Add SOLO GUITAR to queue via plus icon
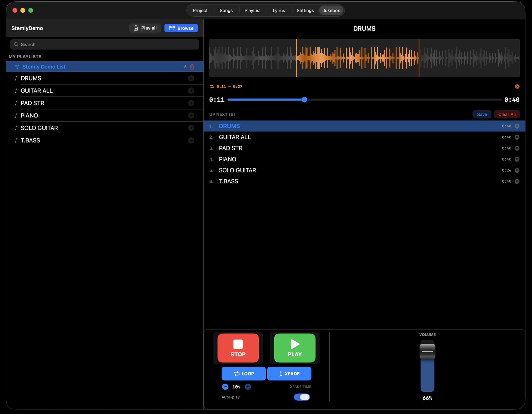This screenshot has height=414, width=532. 191,128
